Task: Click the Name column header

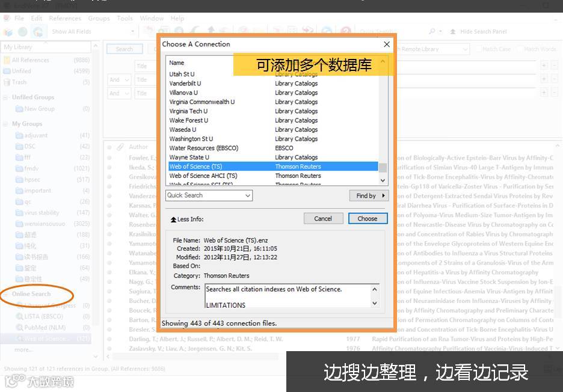Action: (x=177, y=63)
